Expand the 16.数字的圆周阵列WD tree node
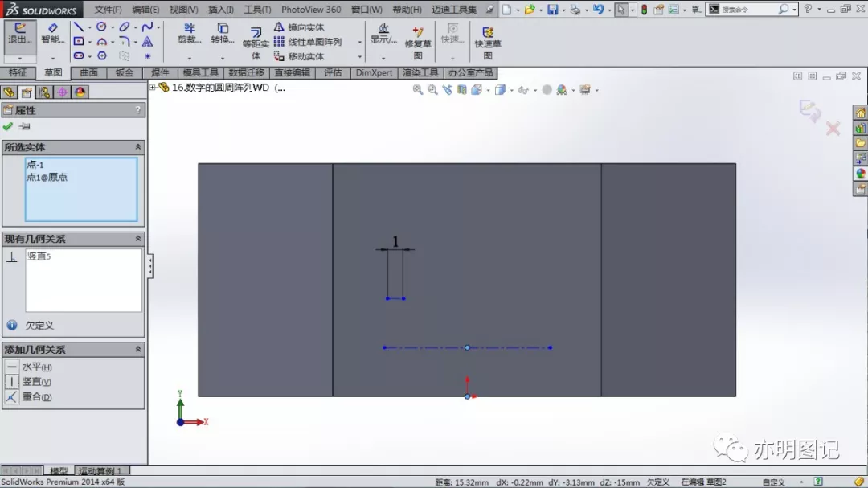 pos(153,88)
